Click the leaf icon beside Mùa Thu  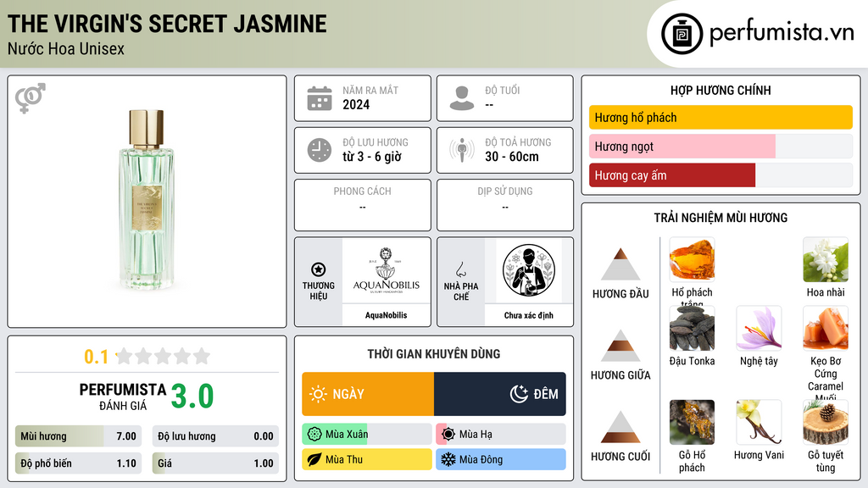[x=314, y=459]
